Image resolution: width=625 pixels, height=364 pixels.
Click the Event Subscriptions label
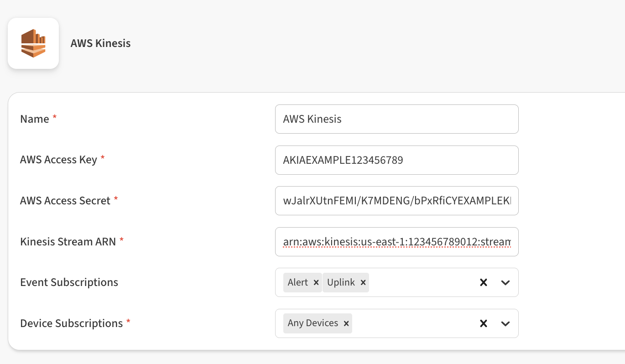tap(69, 282)
